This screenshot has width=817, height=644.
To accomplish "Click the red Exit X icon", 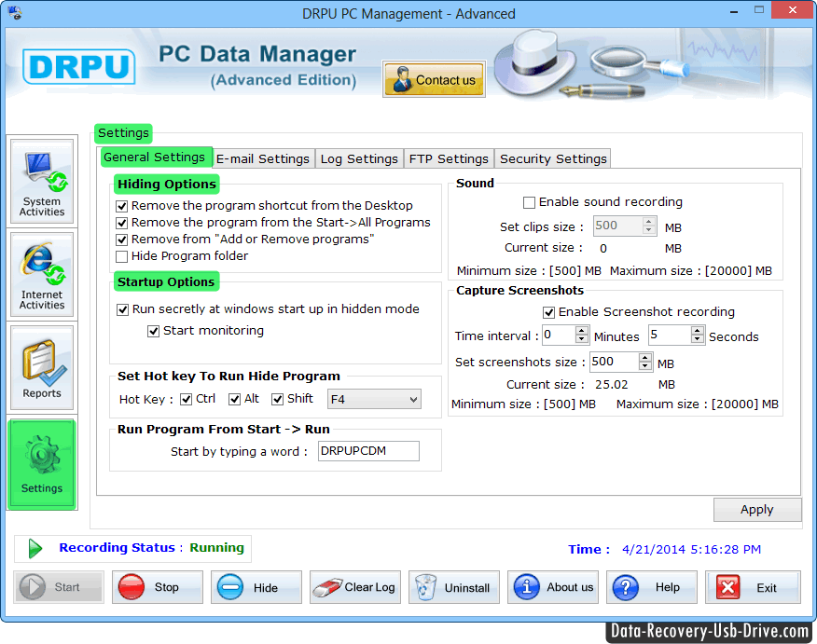I will coord(727,588).
